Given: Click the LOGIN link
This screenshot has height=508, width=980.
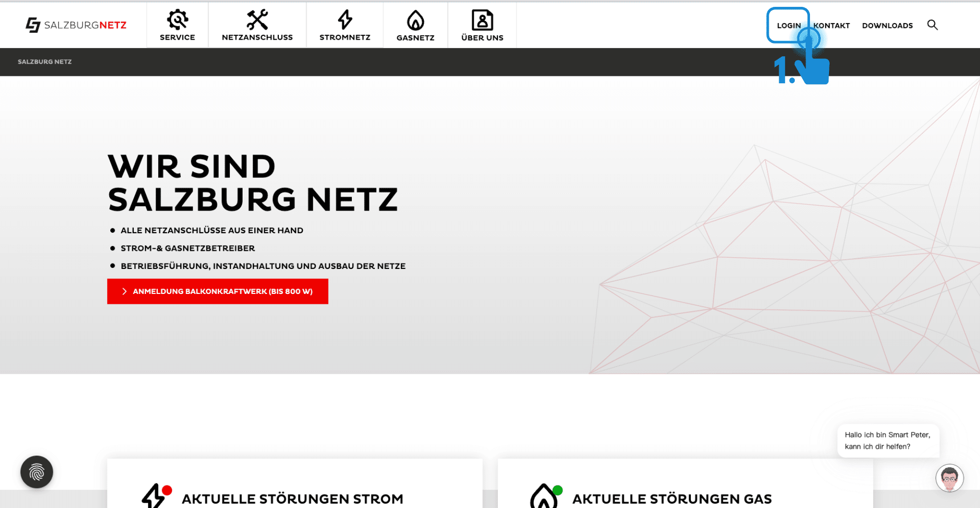Looking at the screenshot, I should pyautogui.click(x=788, y=25).
